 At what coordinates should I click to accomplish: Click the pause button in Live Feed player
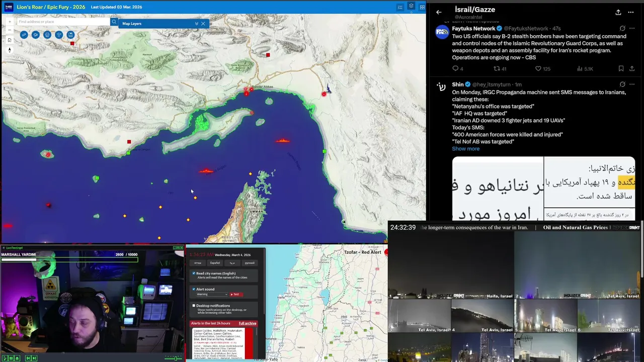pos(11,358)
